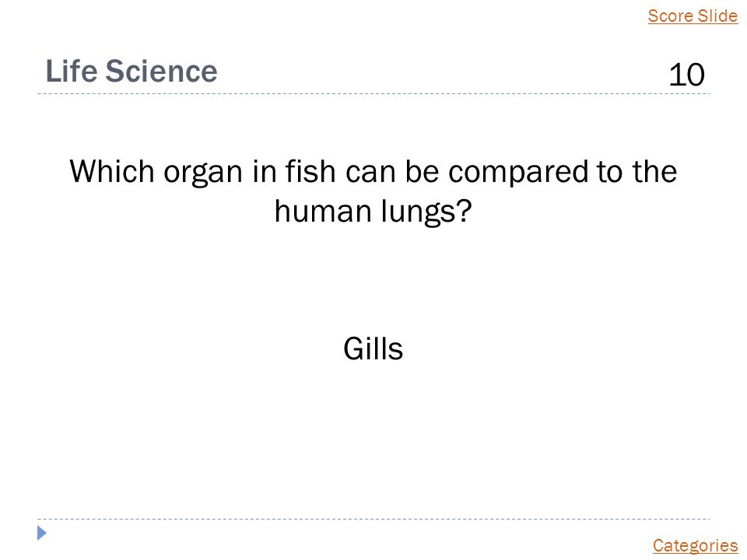Click the word "Which" in the question
Screen dimensions: 747x560
(112, 171)
